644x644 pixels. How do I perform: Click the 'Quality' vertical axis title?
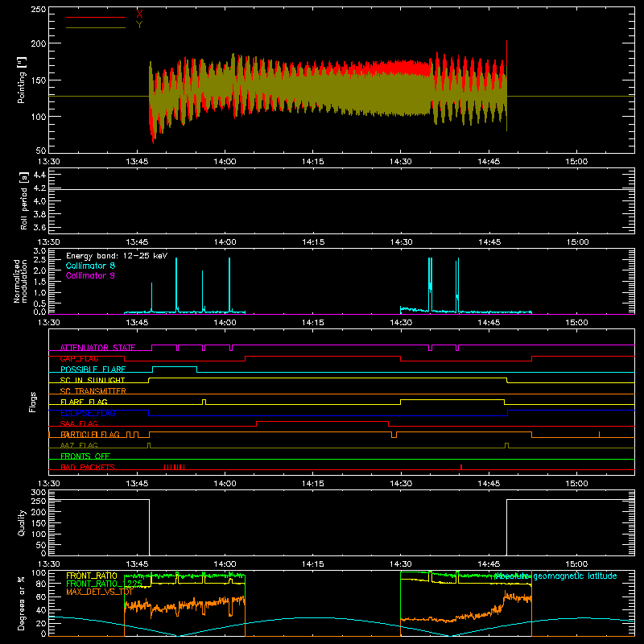click(22, 522)
